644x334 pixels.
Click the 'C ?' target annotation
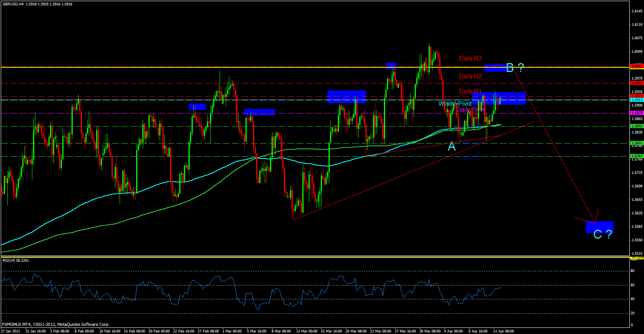[x=602, y=234]
